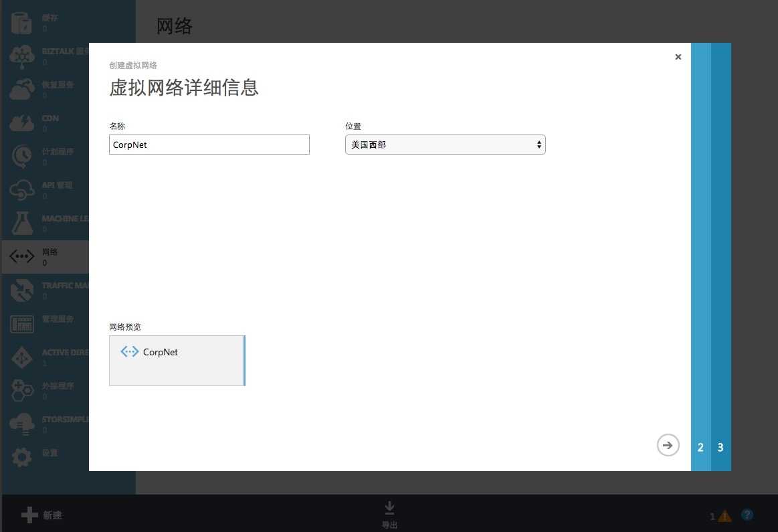Click the CDN label in sidebar
778x532 pixels.
pos(50,118)
